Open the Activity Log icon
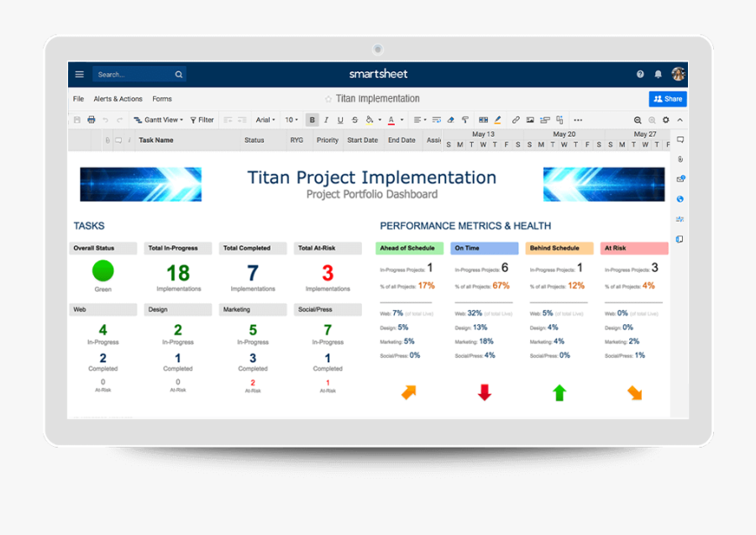Image resolution: width=756 pixels, height=535 pixels. coord(681,220)
